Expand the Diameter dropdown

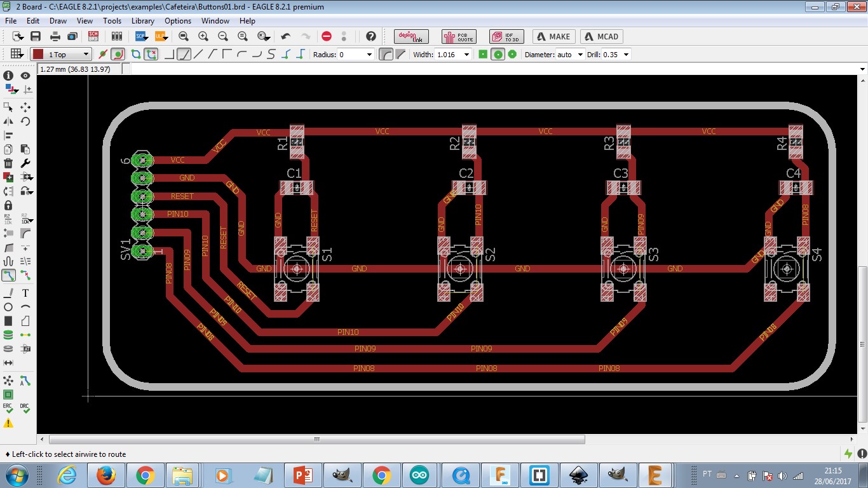(x=580, y=55)
